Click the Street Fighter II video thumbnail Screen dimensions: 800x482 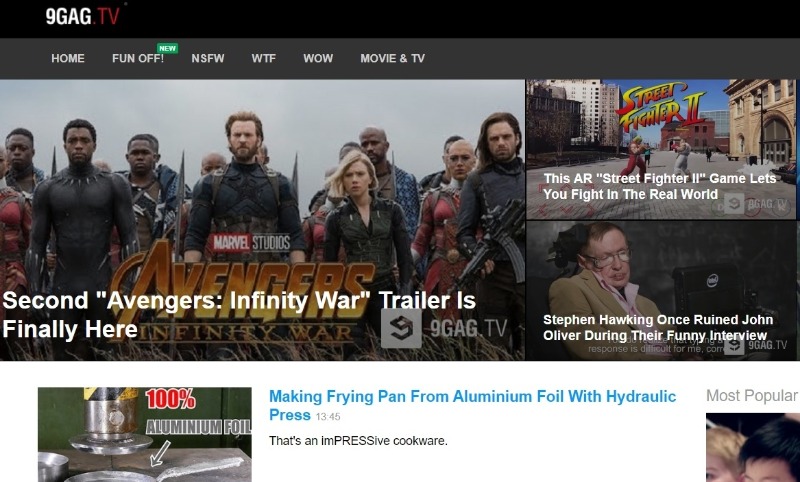pyautogui.click(x=661, y=149)
